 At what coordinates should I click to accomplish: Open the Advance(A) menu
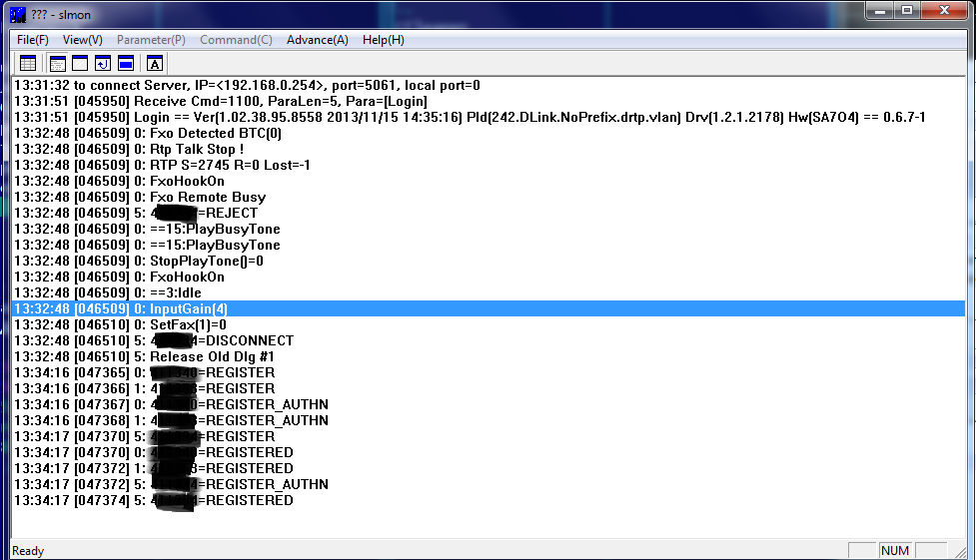coord(318,40)
